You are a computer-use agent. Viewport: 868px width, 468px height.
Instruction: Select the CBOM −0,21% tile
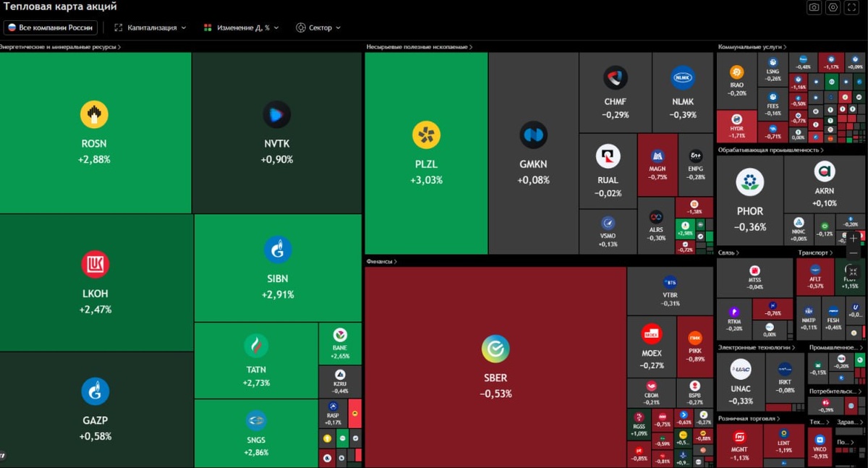[x=651, y=393]
